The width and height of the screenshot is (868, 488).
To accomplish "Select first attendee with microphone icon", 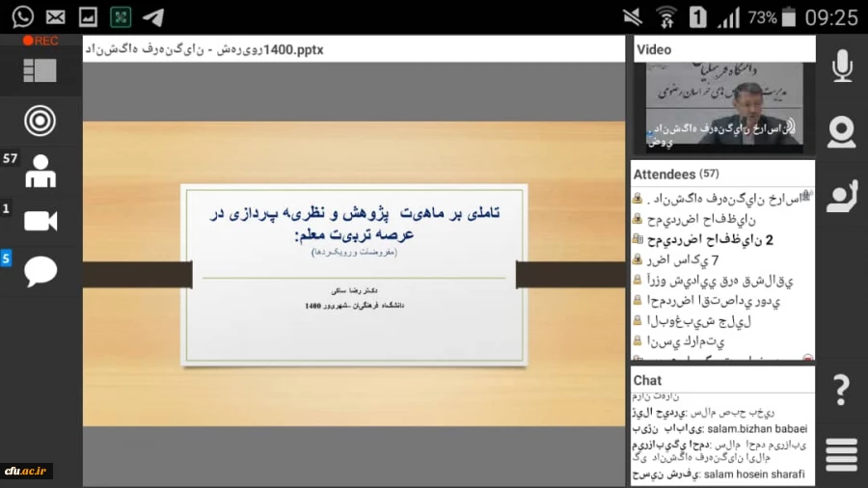I will [722, 198].
